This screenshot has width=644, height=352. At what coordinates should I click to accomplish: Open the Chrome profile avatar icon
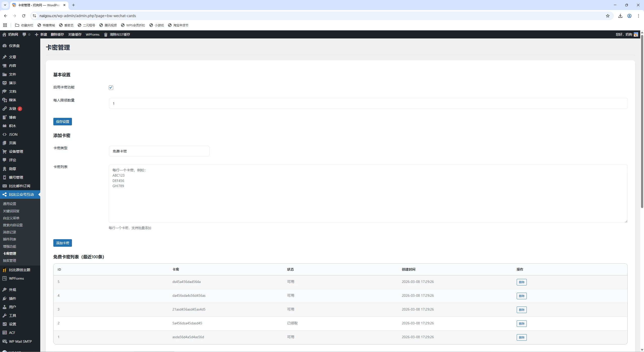point(629,16)
